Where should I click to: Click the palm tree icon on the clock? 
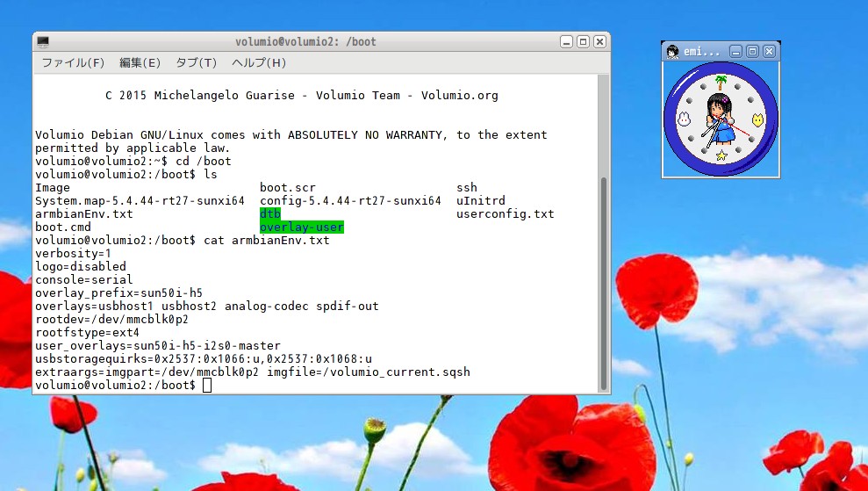[x=721, y=83]
